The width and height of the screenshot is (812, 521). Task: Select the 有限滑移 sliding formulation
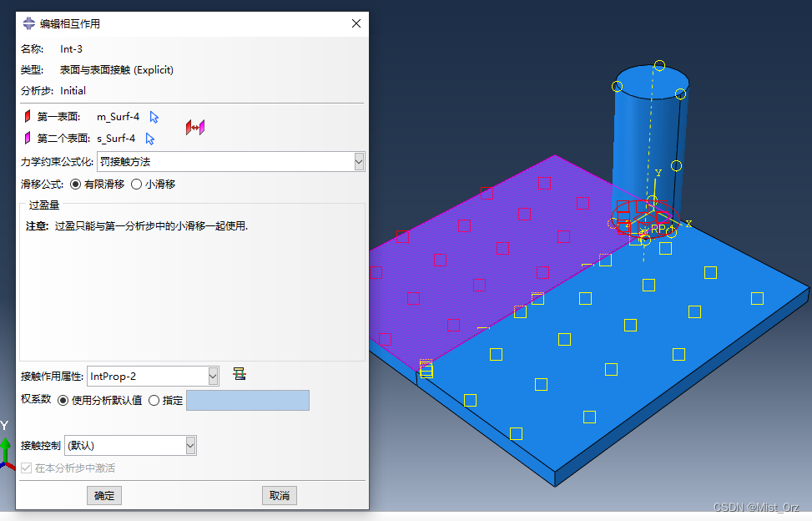[x=76, y=184]
